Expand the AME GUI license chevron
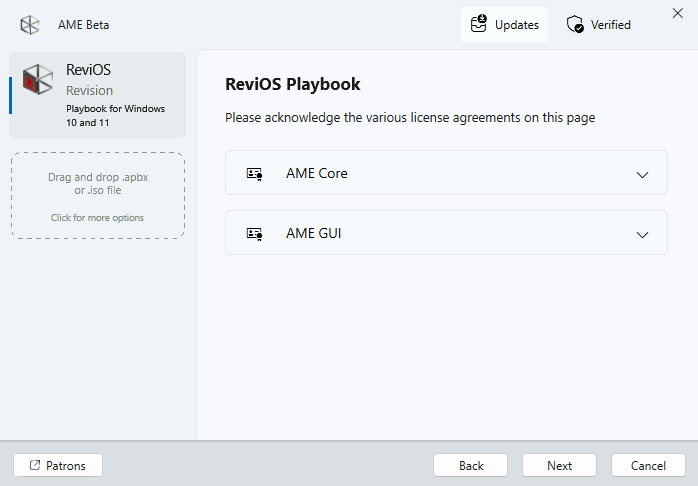This screenshot has height=486, width=698. point(642,235)
